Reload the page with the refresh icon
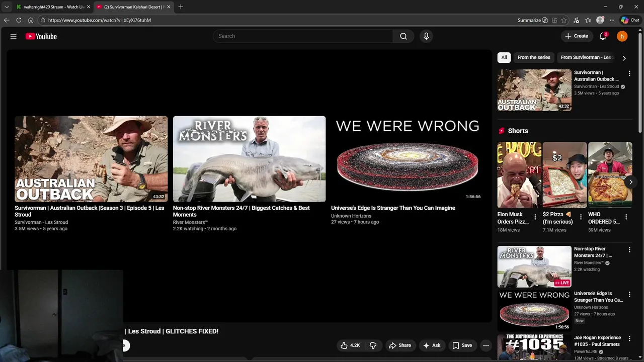Screen dimensions: 644x362 coord(19,20)
